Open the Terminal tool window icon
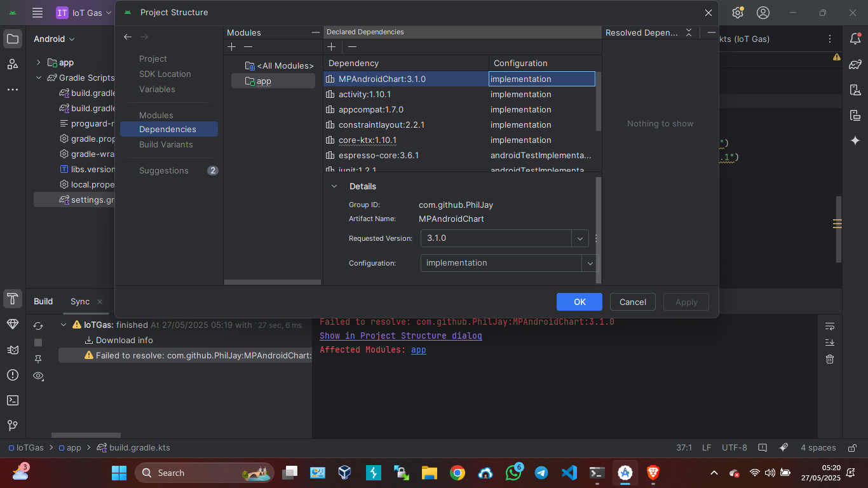The image size is (868, 488). click(x=13, y=400)
